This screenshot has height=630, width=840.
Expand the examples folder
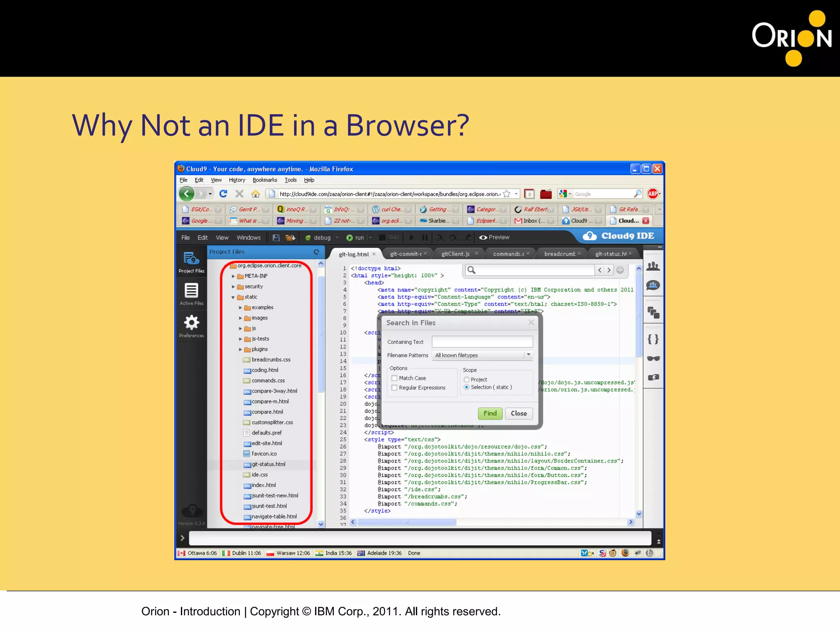(x=240, y=308)
